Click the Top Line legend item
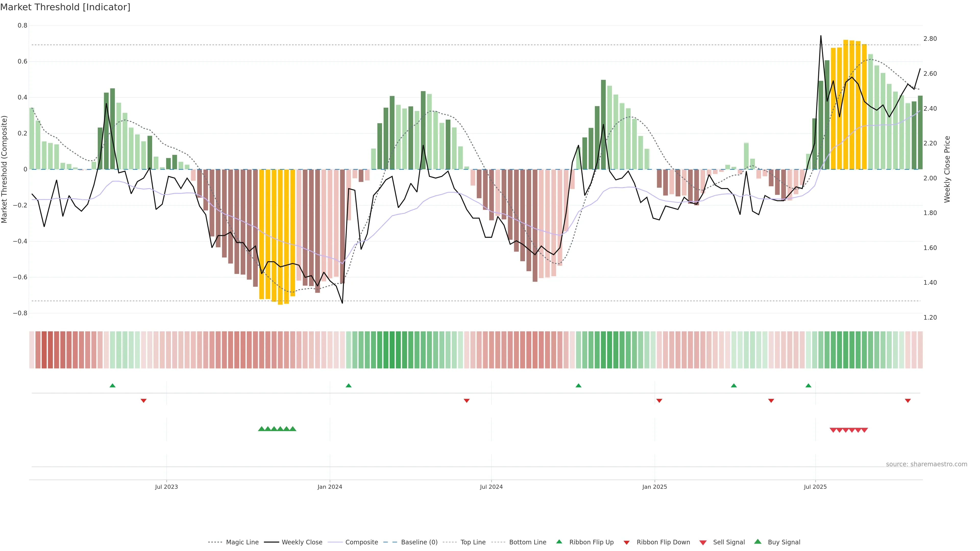The image size is (980, 551). pyautogui.click(x=473, y=542)
